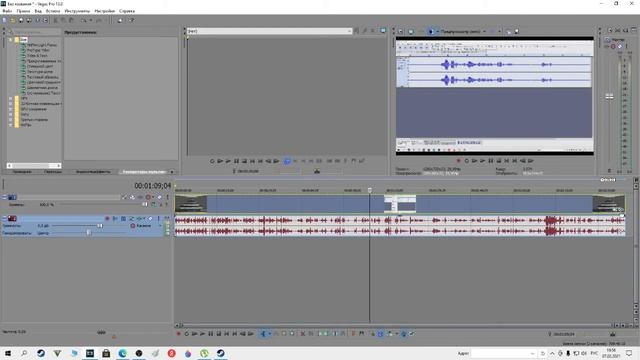Select the Normal edit tool in timeline toolbar
Screen dimensions: 640x360
(x=263, y=334)
